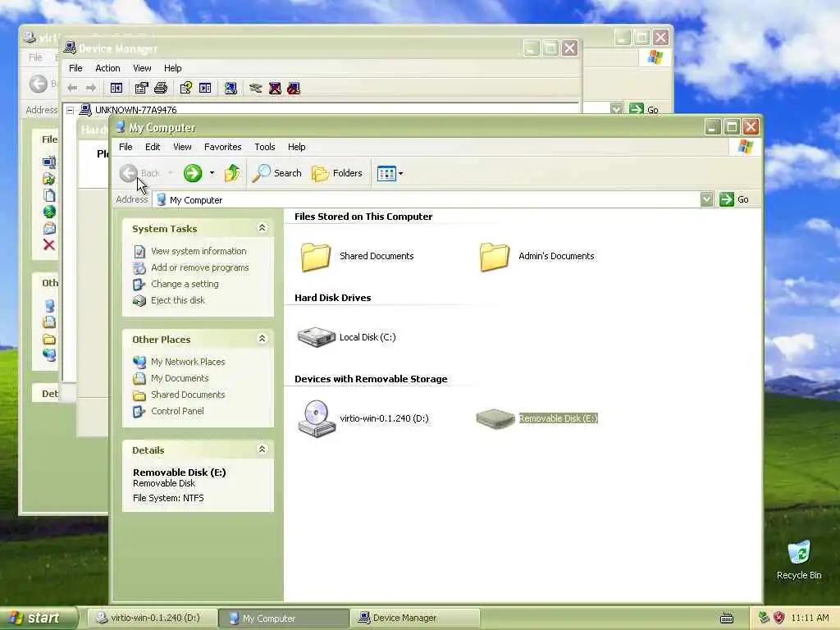Open the address dropdown in the virtio window

point(617,109)
